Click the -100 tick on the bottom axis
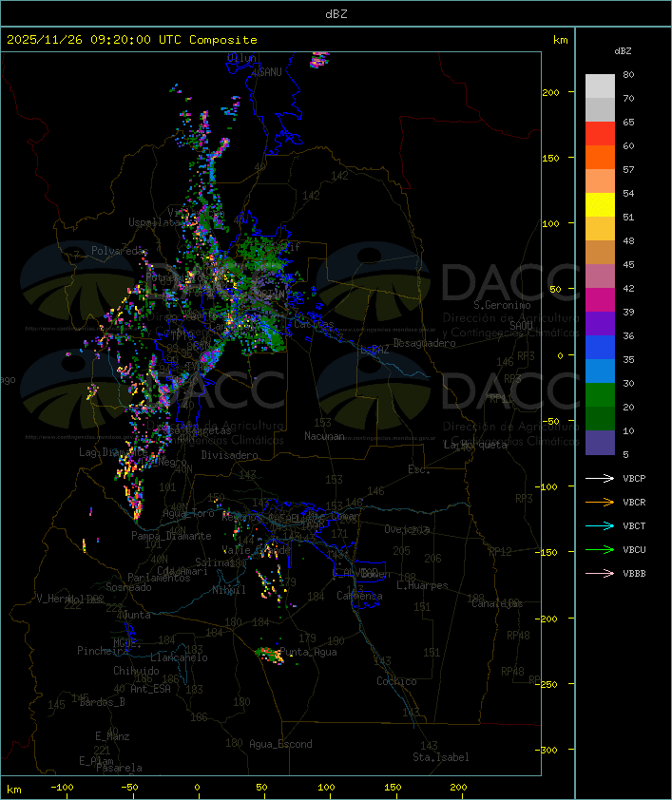Screen dimensions: 672x800 tap(62, 788)
